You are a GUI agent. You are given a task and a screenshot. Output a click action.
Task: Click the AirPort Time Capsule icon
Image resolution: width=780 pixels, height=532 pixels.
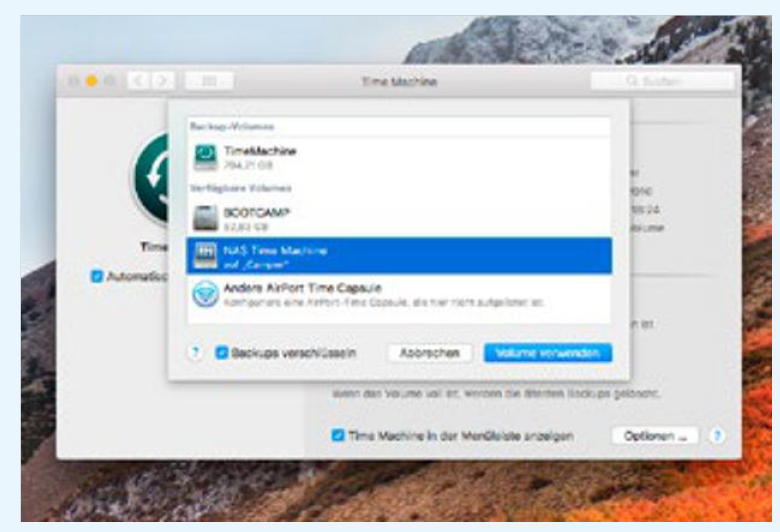(205, 294)
